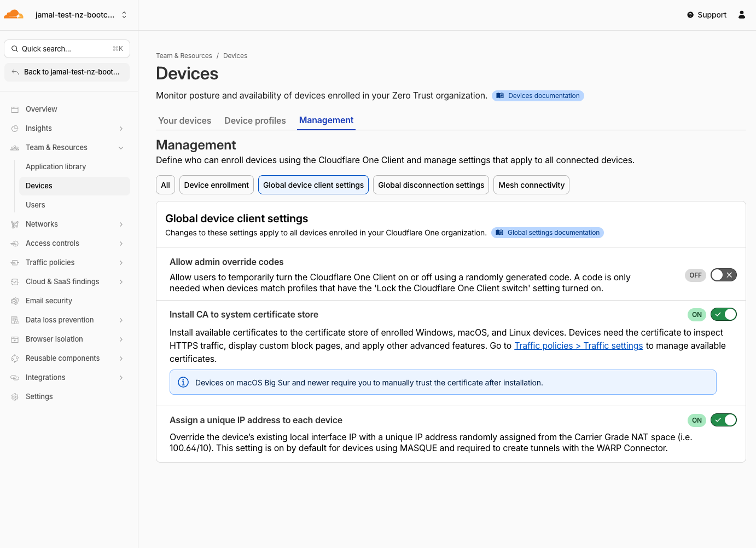Go to Users in sidebar
This screenshot has height=548, width=756.
[75, 205]
